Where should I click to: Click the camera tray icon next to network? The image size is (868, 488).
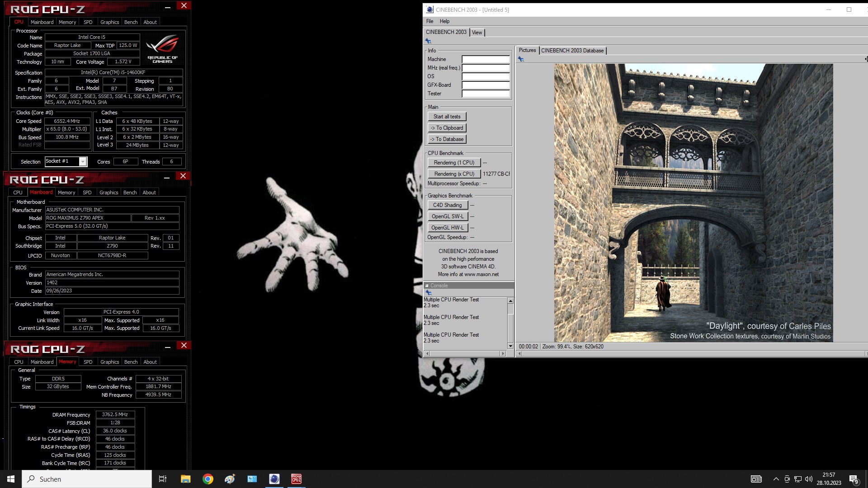click(x=787, y=479)
